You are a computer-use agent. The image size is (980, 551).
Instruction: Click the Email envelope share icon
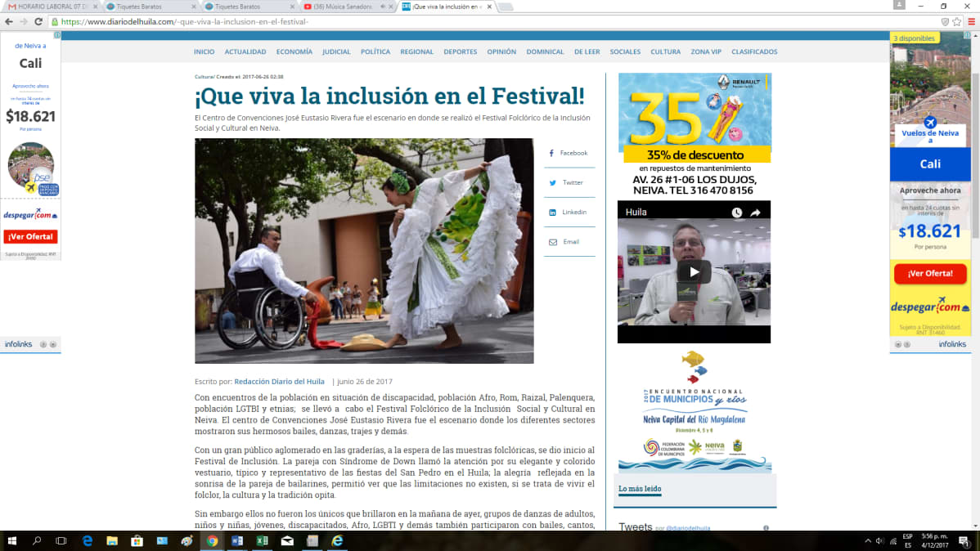(553, 242)
